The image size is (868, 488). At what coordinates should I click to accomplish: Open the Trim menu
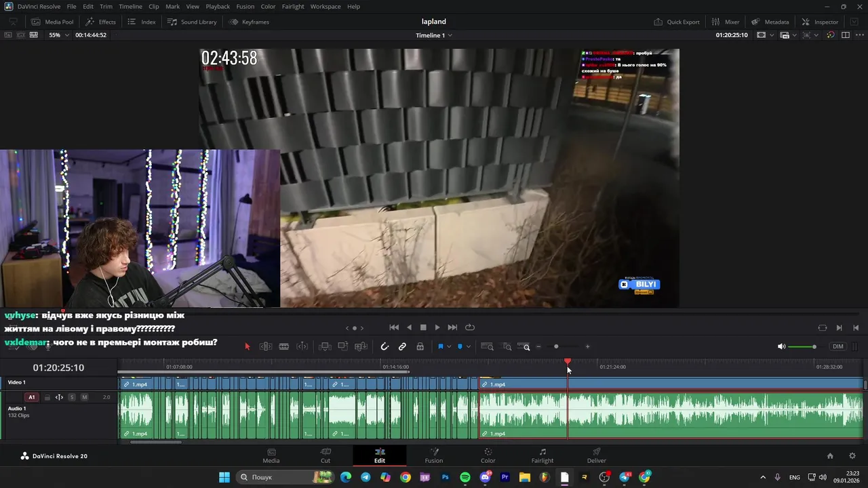tap(106, 6)
